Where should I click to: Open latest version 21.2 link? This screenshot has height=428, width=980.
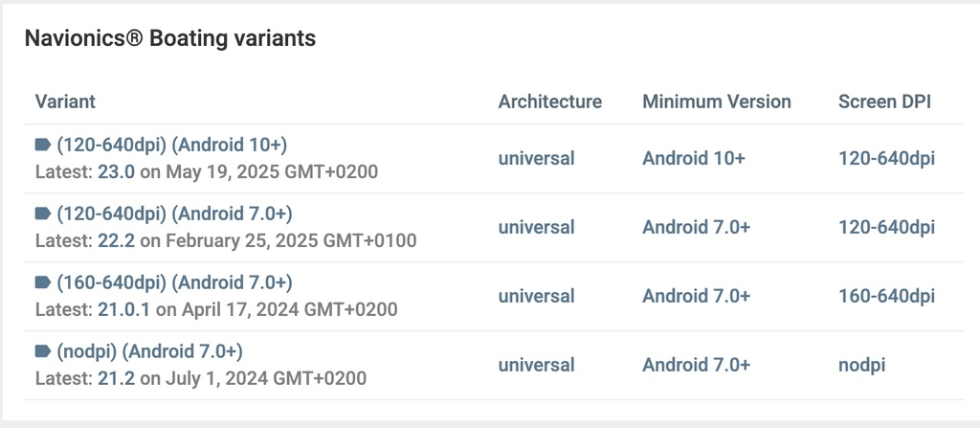click(x=116, y=378)
